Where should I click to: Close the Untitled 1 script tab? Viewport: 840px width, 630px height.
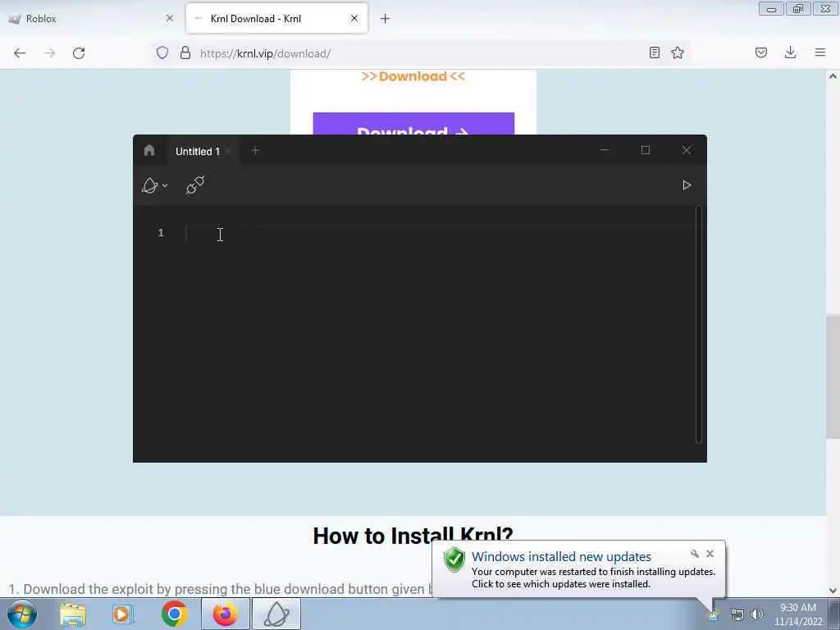(228, 152)
